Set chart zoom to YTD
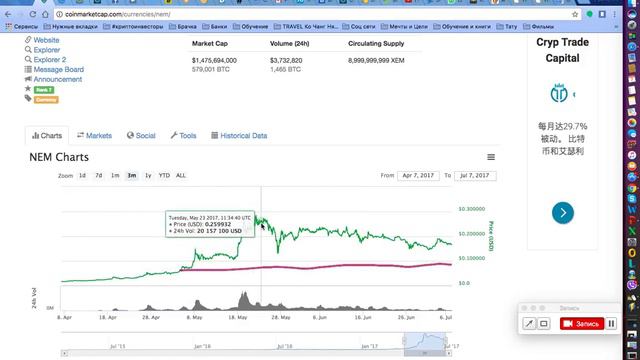 pos(164,176)
